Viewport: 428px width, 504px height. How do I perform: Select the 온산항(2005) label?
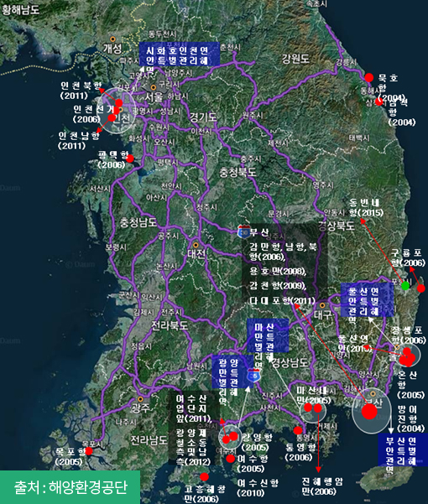click(410, 384)
